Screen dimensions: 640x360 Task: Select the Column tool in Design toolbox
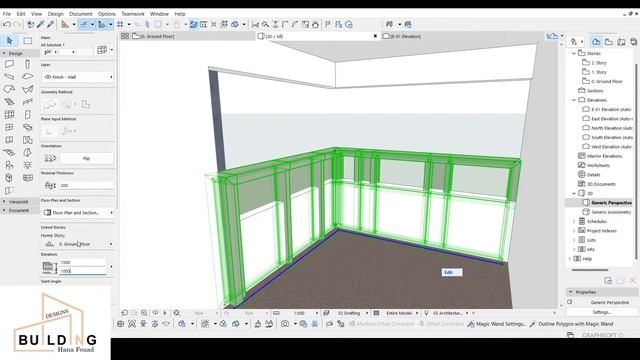27,64
